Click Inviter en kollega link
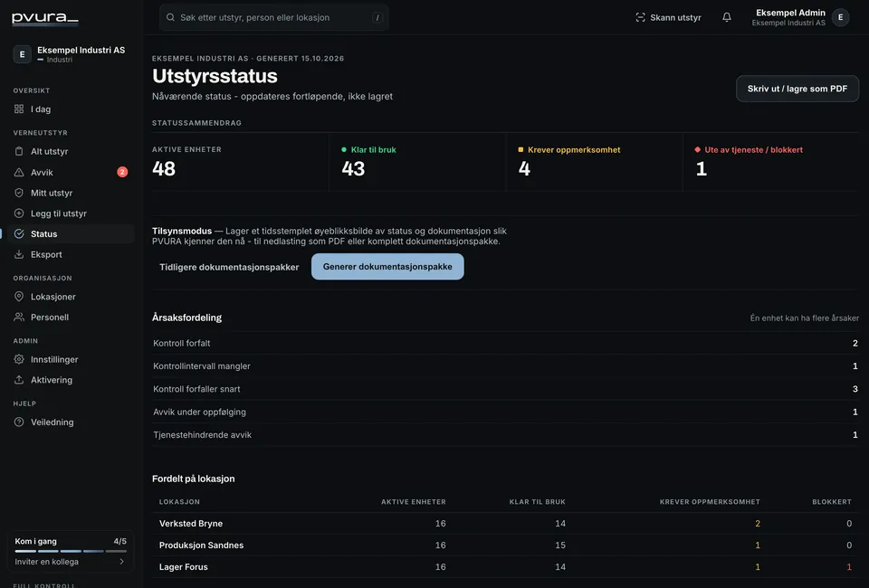The image size is (869, 588). pos(46,562)
